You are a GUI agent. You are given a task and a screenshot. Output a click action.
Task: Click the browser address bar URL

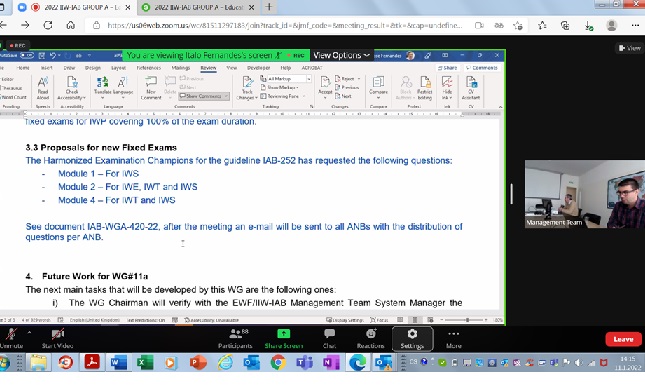(x=285, y=26)
